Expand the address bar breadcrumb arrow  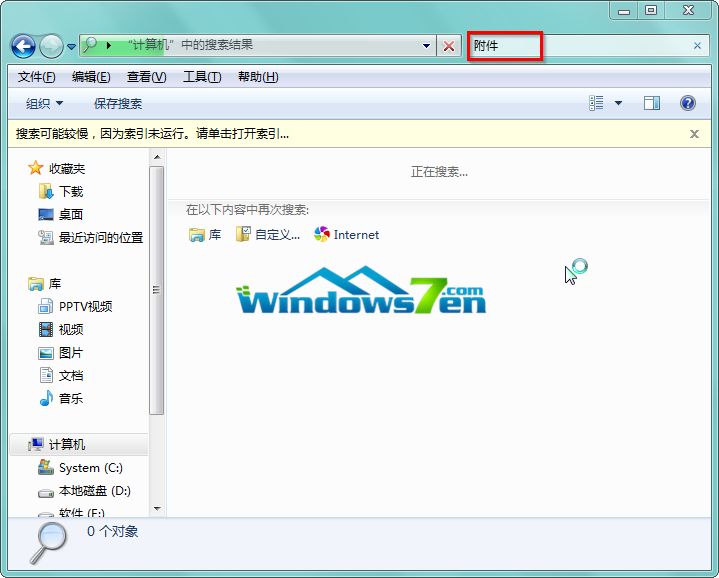point(109,45)
